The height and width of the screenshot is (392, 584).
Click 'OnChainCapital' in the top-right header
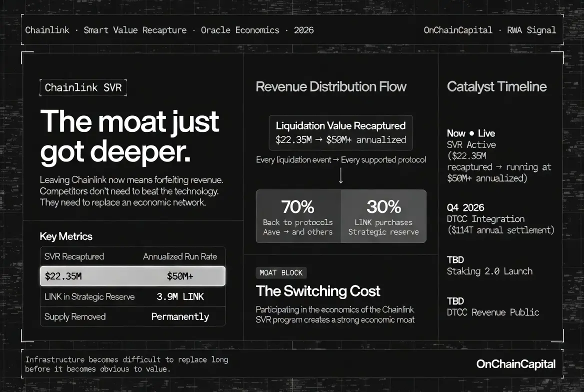(458, 30)
